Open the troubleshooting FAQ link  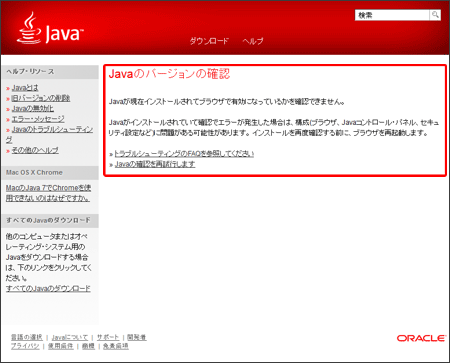tap(184, 153)
